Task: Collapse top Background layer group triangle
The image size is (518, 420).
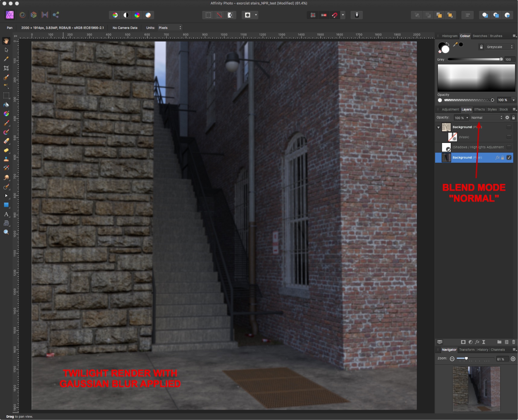Action: 438,128
